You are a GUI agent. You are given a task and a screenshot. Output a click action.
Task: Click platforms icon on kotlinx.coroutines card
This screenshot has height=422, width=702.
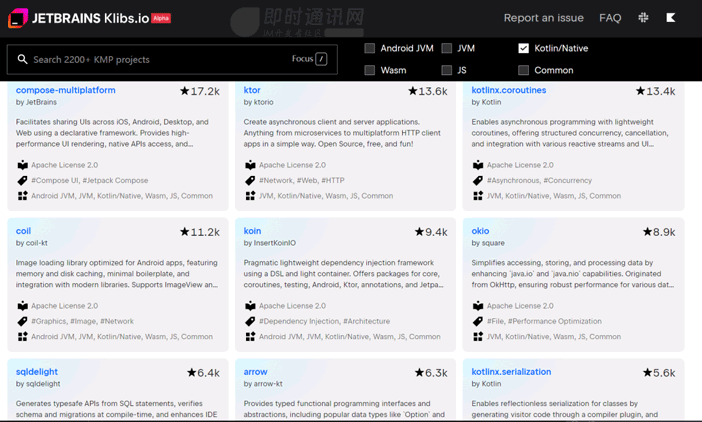coord(478,196)
